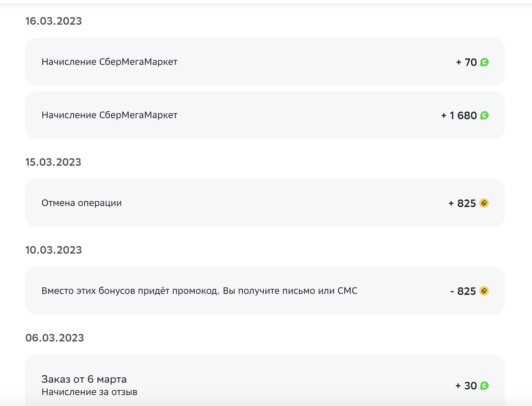
Task: Click the Начисление за отзыв subtitle
Action: (x=89, y=392)
